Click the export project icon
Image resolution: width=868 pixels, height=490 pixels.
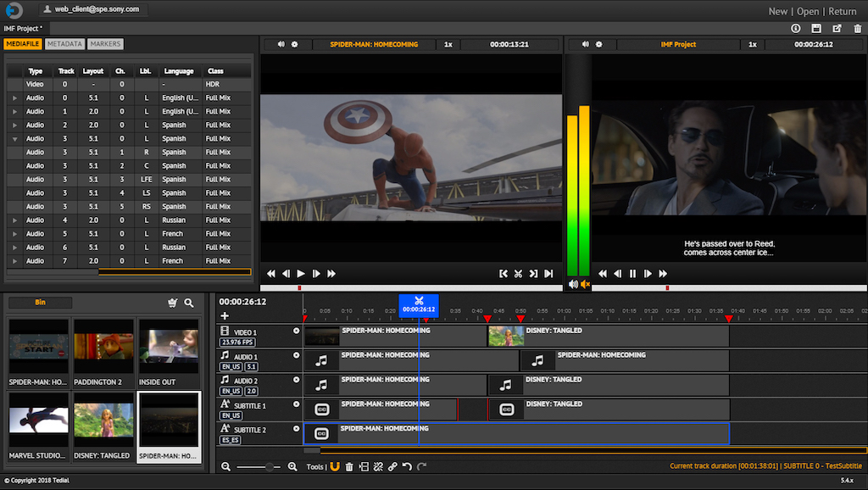coord(837,29)
